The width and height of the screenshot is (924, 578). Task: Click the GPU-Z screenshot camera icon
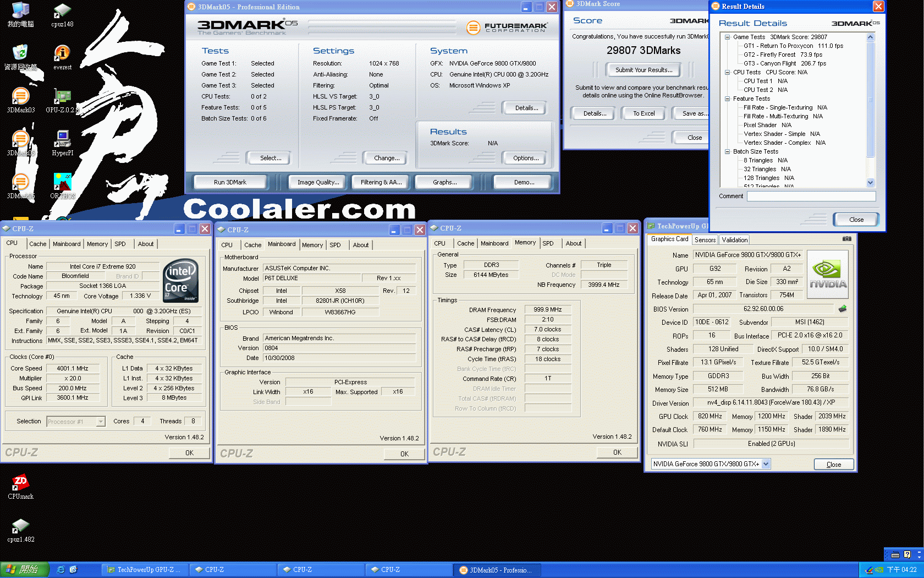pos(846,239)
